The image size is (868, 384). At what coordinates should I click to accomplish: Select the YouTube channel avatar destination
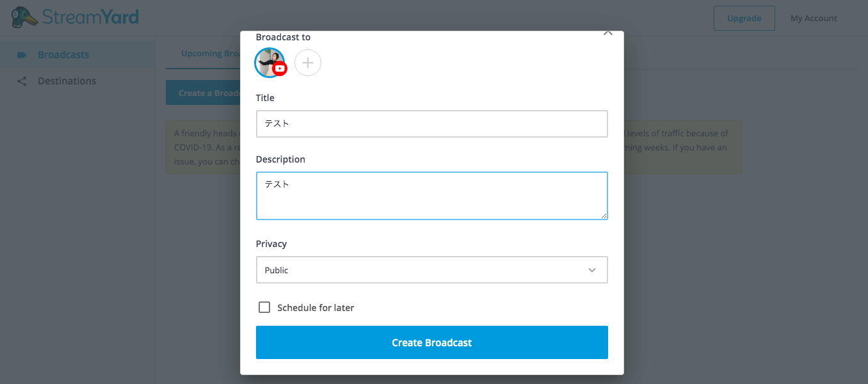pos(269,63)
